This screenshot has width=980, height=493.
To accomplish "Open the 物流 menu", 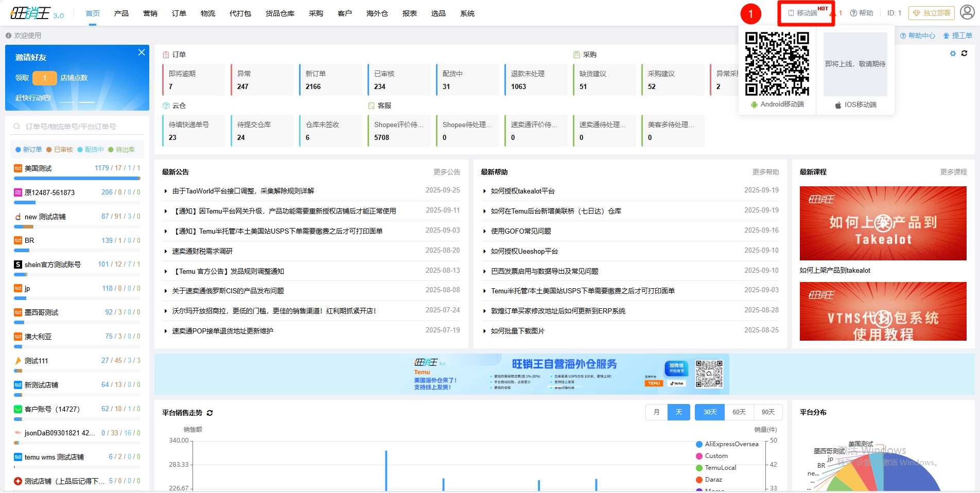I will pos(208,13).
